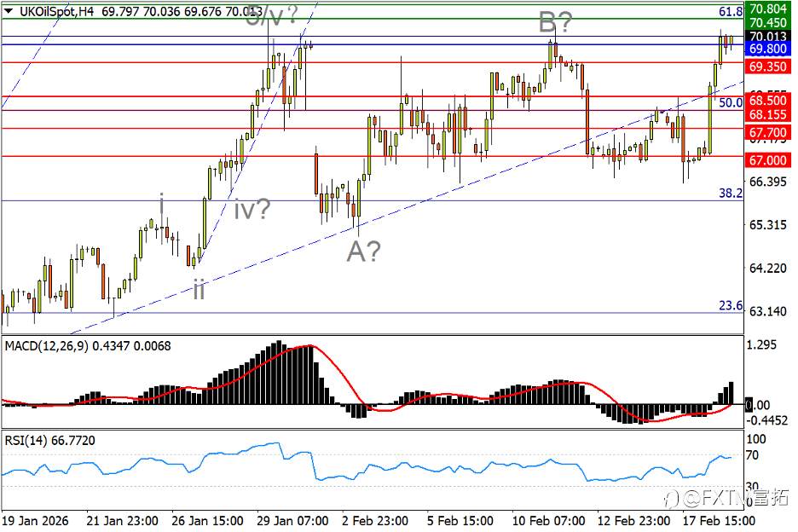Select the 70.804 price label
The image size is (798, 532).
click(x=768, y=9)
